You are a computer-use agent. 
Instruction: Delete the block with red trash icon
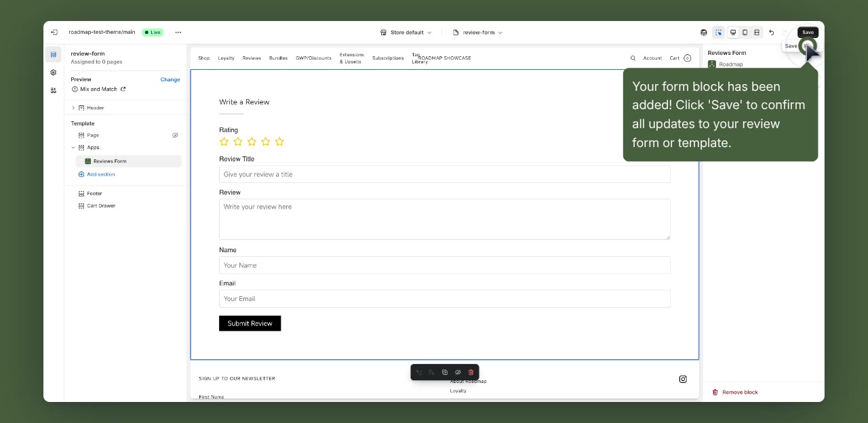(x=471, y=372)
